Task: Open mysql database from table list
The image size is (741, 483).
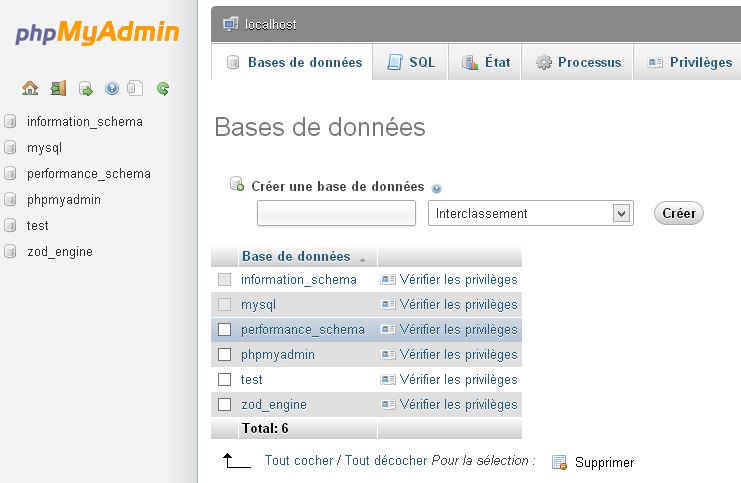Action: 258,305
